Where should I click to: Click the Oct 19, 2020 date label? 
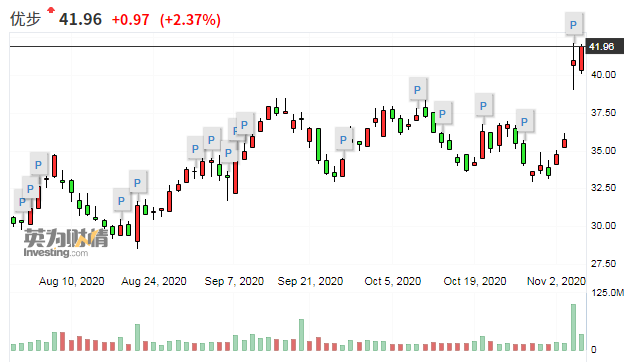[475, 281]
